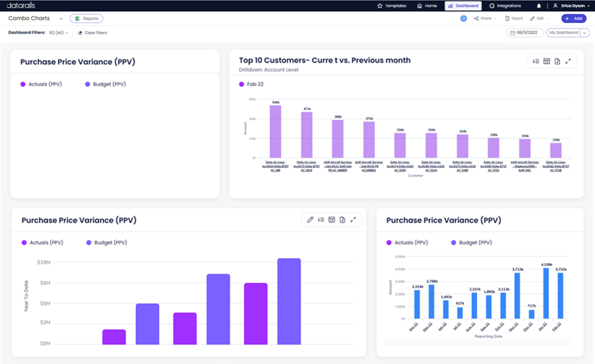
Task: Open table view in Top 10 Customers widget
Action: coord(547,61)
